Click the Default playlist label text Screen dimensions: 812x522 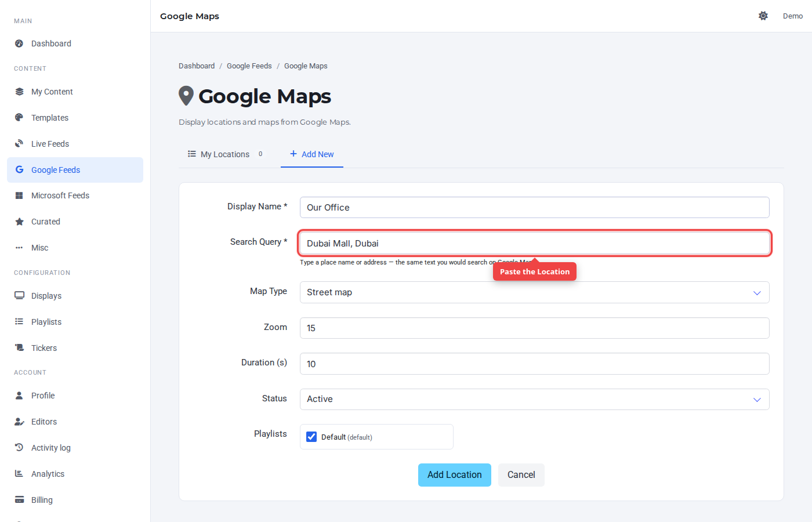pos(347,437)
